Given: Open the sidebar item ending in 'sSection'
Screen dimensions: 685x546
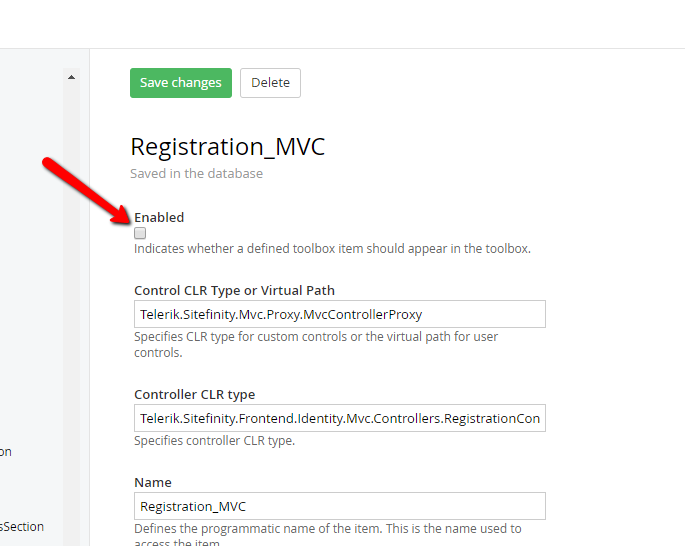Looking at the screenshot, I should pos(22,526).
